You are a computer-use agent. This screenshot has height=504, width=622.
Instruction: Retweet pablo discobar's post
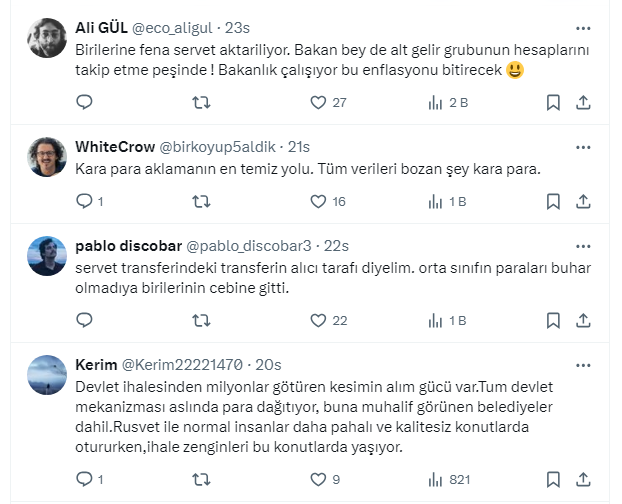coord(201,321)
